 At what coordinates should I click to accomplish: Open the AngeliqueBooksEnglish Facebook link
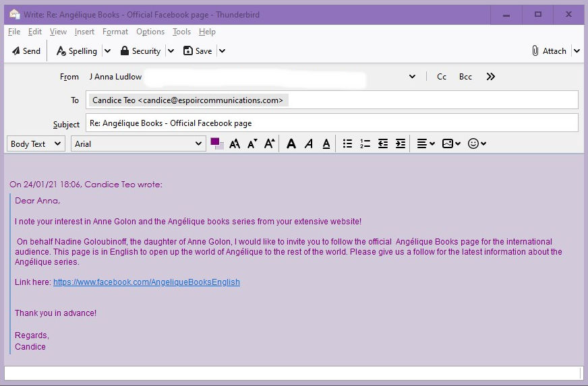[x=146, y=282]
